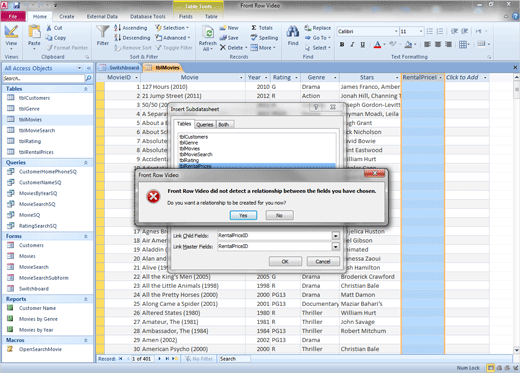Click the Totals sigma icon
This screenshot has height=373, width=520.
pos(254,28)
